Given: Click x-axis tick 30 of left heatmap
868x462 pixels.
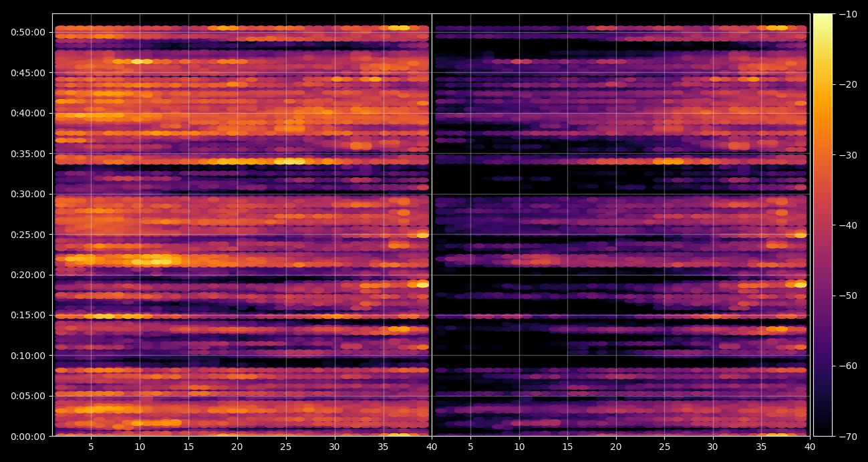Looking at the screenshot, I should point(334,447).
